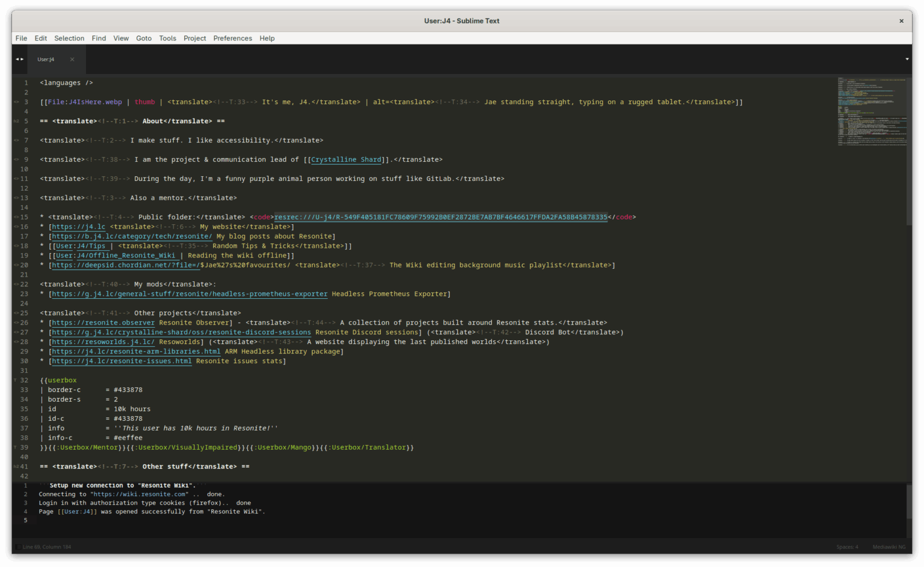
Task: Click the right tab navigation arrow
Action: click(x=23, y=59)
